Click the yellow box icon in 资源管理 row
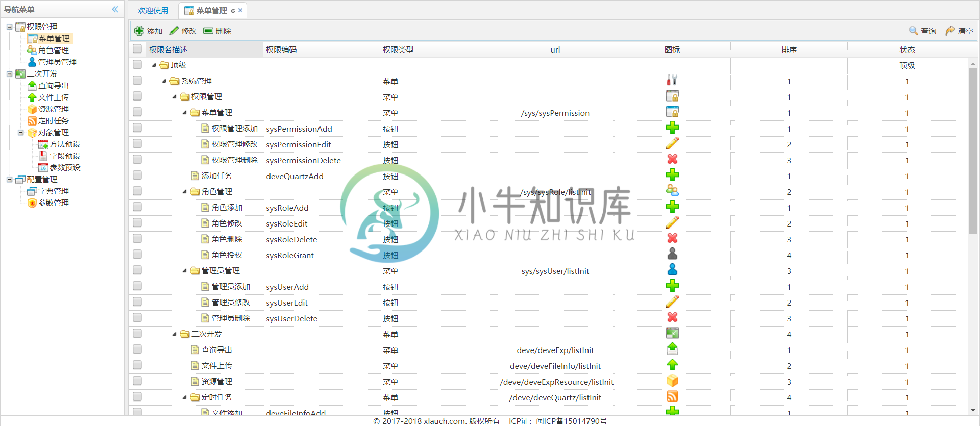 point(672,381)
